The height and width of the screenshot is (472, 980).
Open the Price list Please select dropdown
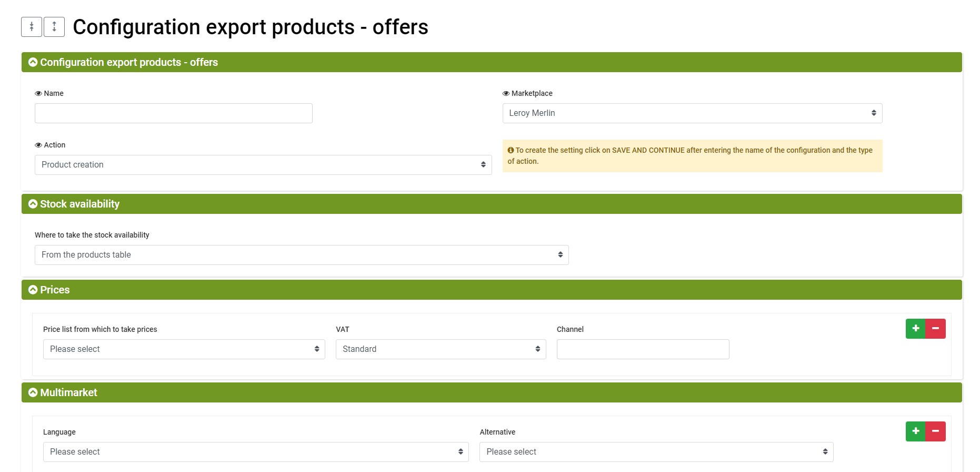coord(184,349)
